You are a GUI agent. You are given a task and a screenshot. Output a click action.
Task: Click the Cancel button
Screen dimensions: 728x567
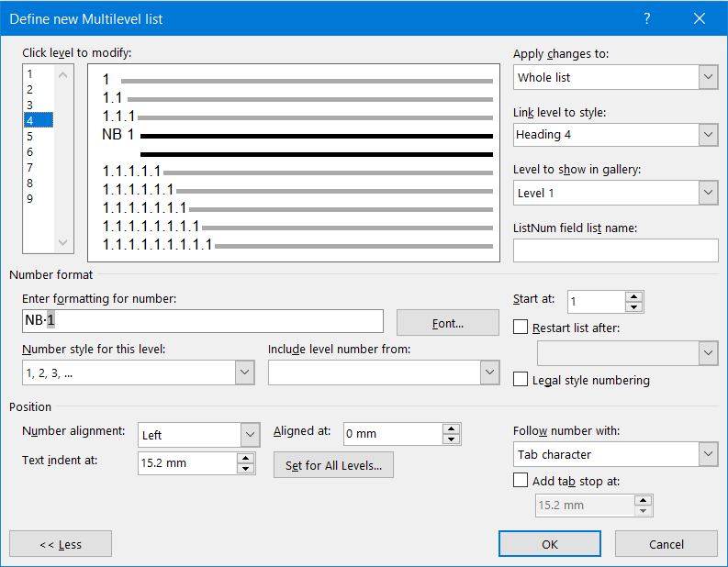pos(666,544)
